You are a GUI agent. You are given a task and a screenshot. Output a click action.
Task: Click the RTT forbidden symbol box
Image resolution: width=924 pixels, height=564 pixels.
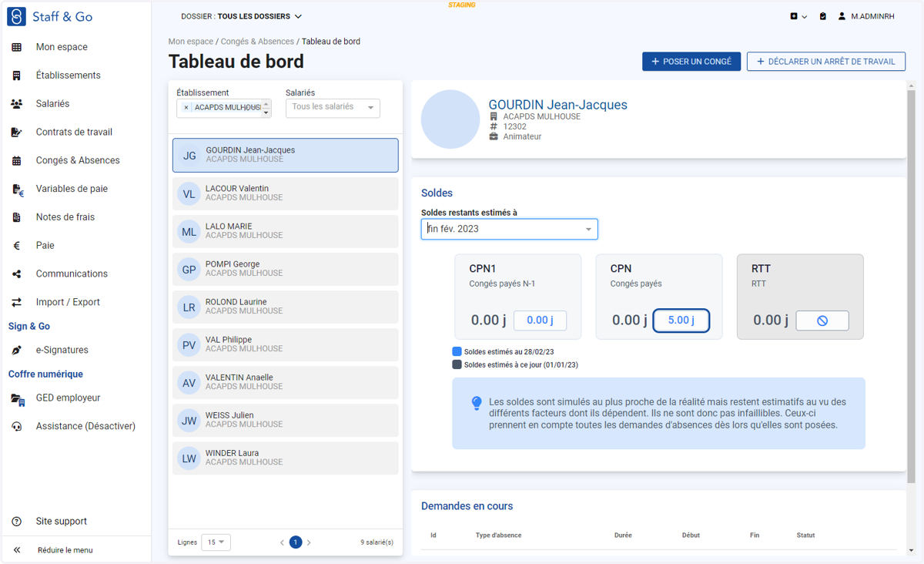tap(822, 321)
